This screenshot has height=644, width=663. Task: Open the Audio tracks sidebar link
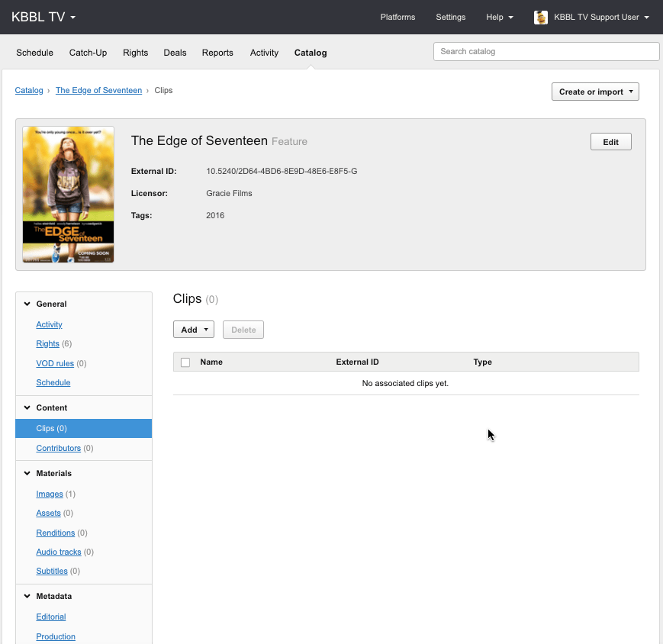point(58,552)
